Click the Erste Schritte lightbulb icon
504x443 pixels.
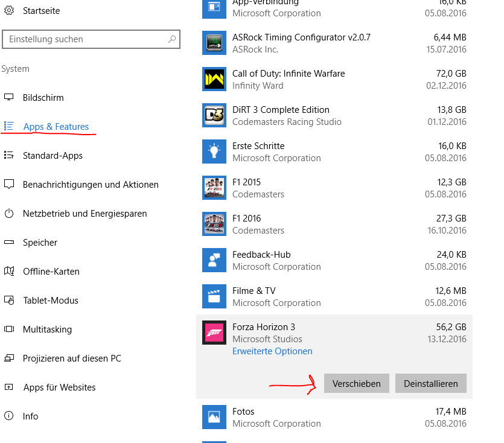click(214, 151)
